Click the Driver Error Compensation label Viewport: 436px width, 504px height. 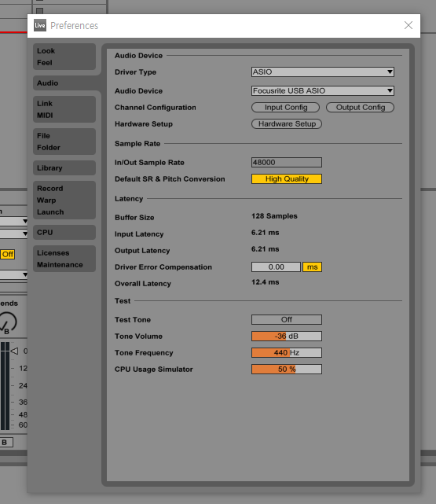click(x=163, y=267)
